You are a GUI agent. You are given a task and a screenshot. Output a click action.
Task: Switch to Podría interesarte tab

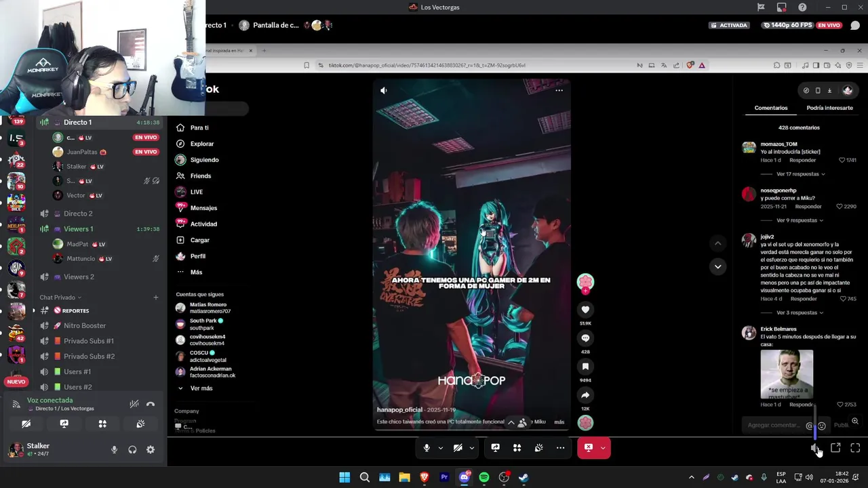(829, 108)
